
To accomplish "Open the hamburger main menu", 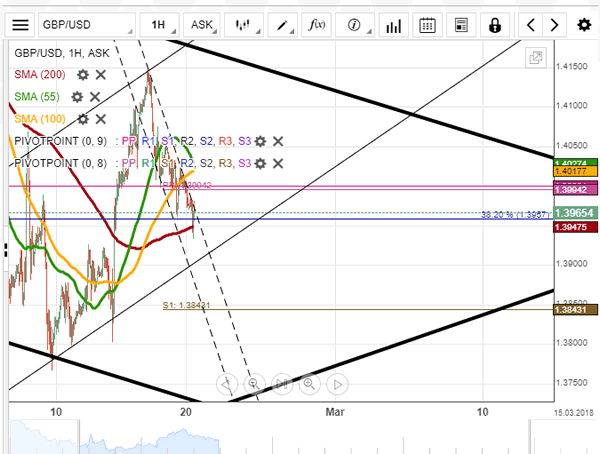I will coord(19,24).
